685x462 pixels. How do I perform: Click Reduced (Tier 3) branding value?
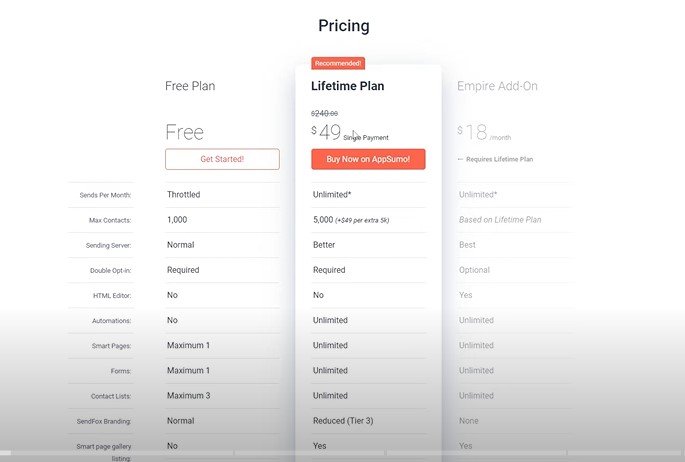pyautogui.click(x=343, y=421)
